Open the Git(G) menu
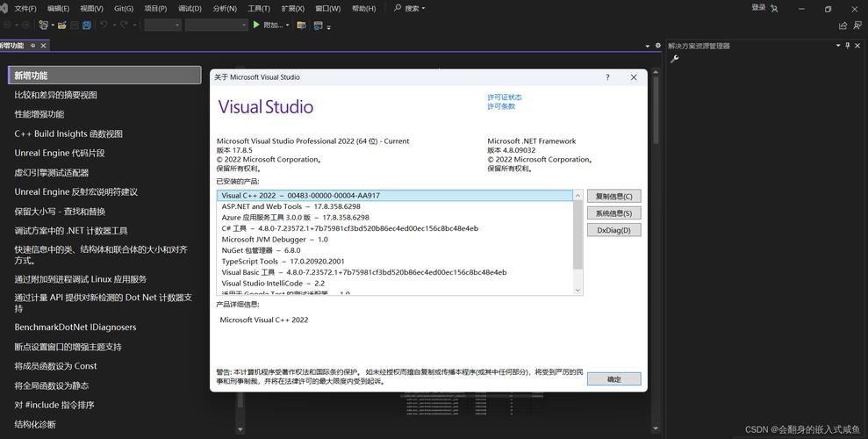 tap(124, 8)
